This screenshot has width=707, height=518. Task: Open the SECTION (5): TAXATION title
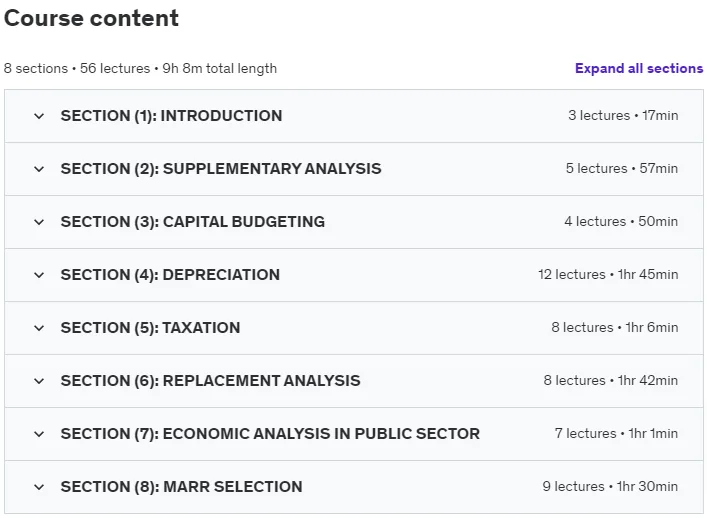point(150,328)
